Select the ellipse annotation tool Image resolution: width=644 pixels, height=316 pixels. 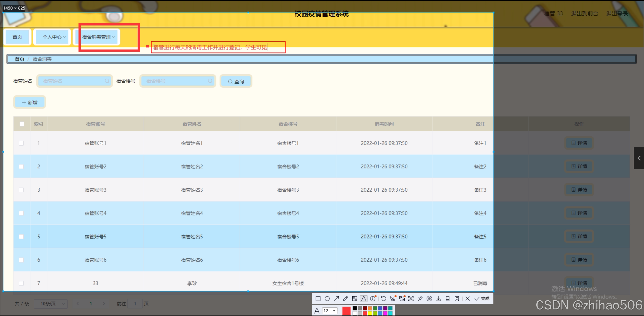[327, 299]
